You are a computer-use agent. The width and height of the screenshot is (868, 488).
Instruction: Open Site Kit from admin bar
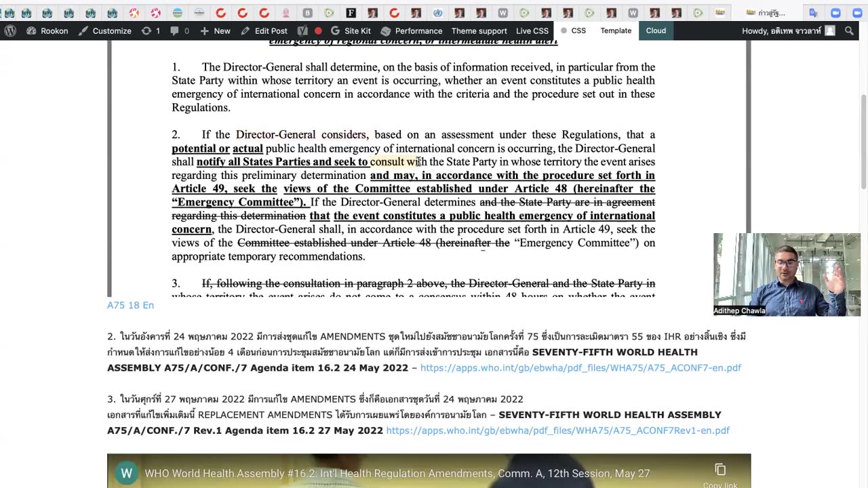point(351,30)
